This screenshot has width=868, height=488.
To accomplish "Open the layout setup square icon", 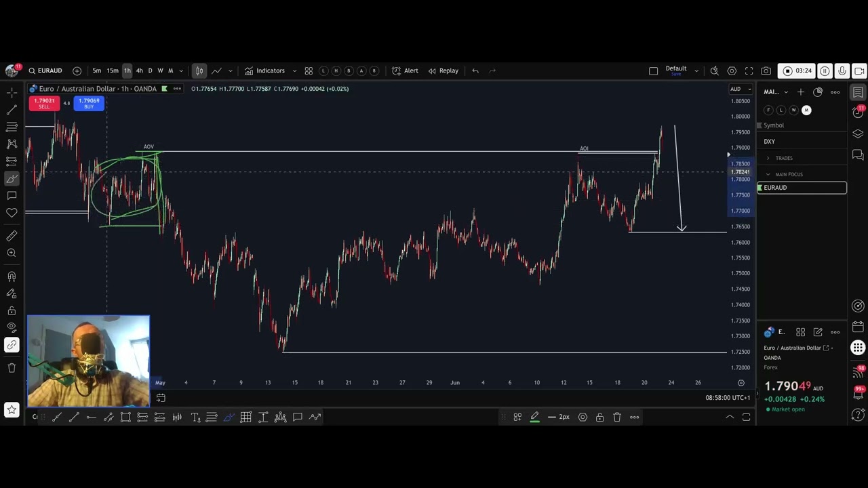I will click(653, 70).
